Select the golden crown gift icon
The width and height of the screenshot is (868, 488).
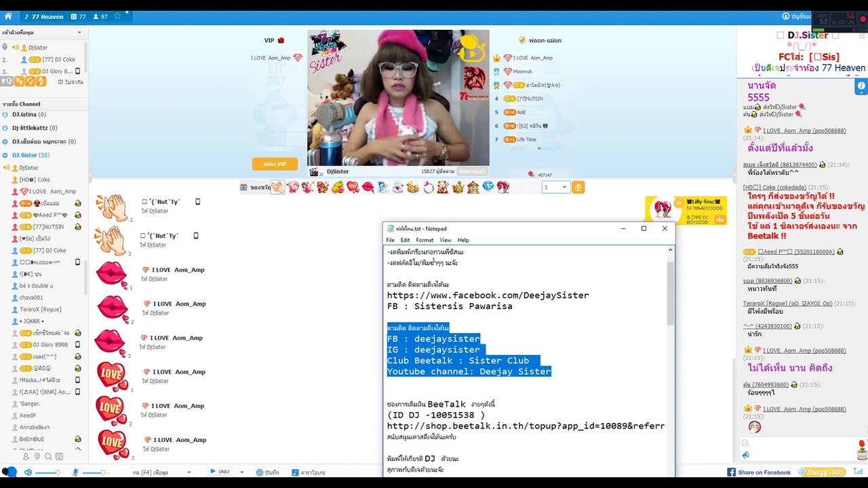pyautogui.click(x=458, y=187)
